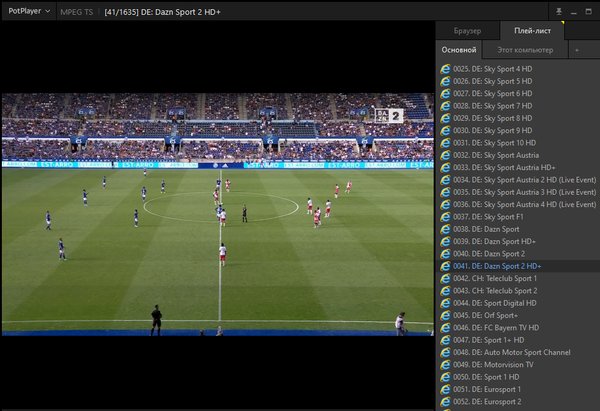Click the football match video area
This screenshot has height=411, width=600.
[217, 215]
